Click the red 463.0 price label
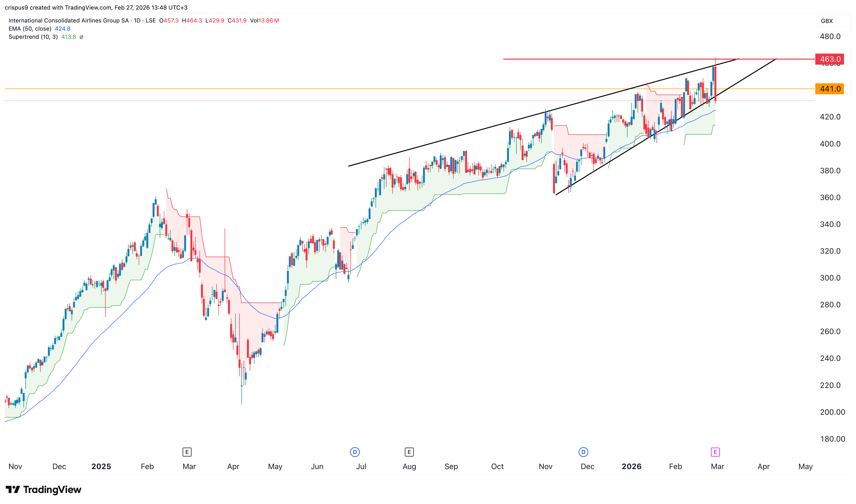 [831, 59]
